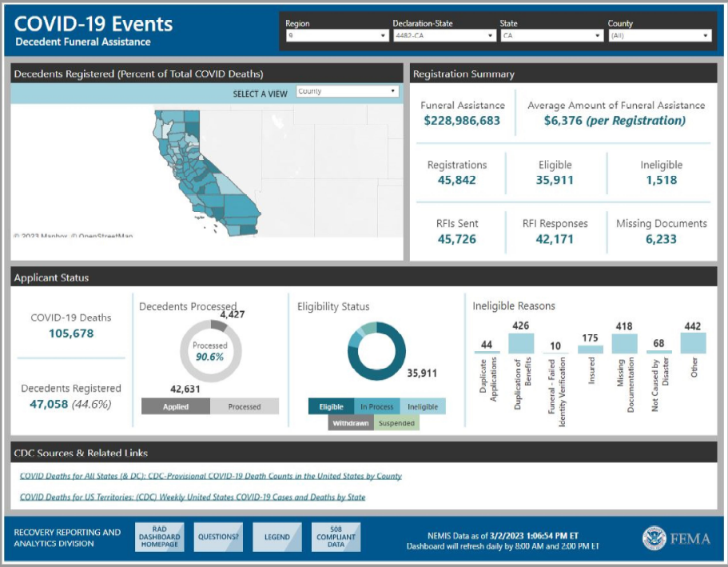The height and width of the screenshot is (567, 728).
Task: Toggle the Withdrawn legend filter
Action: click(x=351, y=423)
